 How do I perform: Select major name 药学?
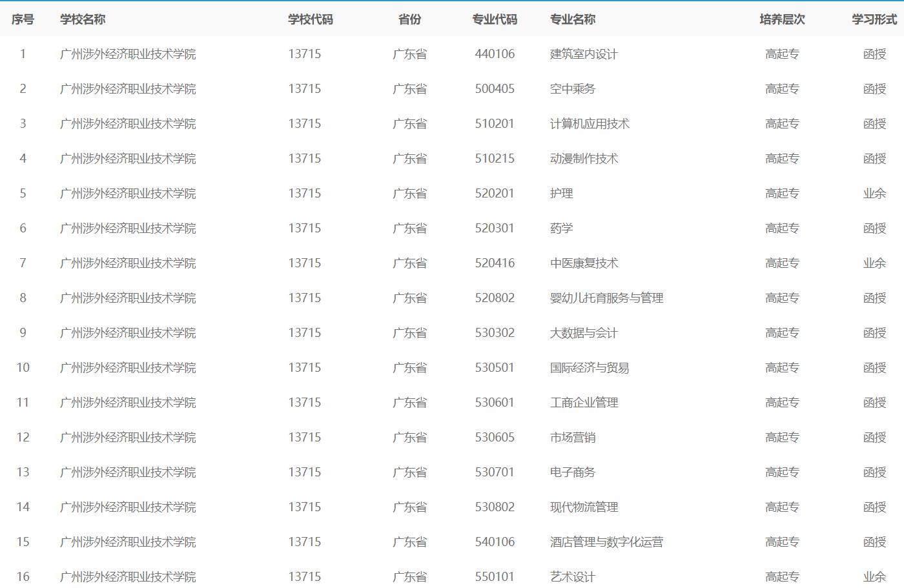[562, 228]
